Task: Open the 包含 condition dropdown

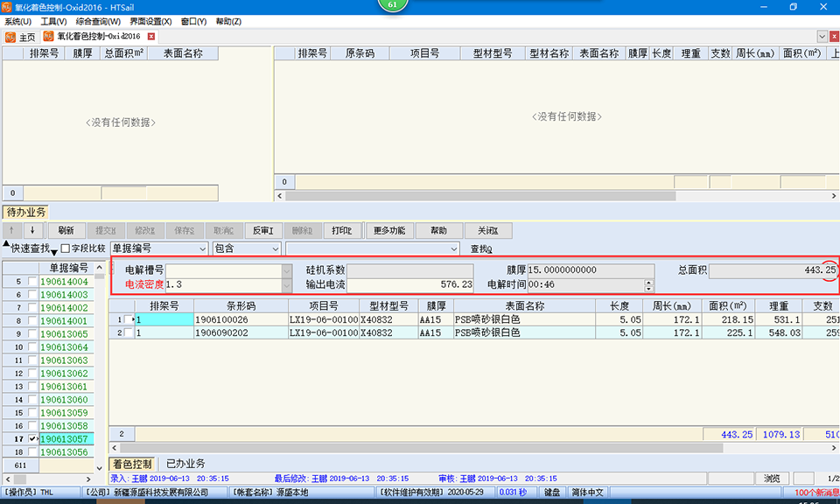Action: (x=275, y=248)
